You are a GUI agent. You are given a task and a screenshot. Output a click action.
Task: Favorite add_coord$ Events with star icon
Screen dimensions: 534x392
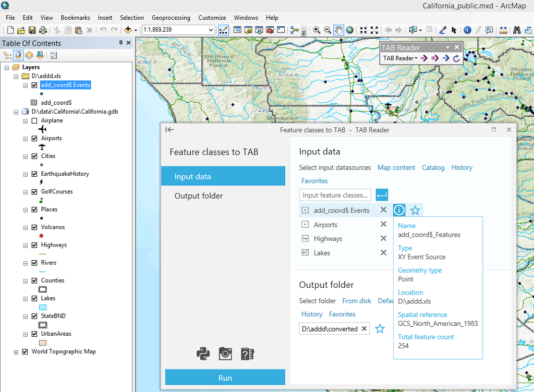point(415,210)
